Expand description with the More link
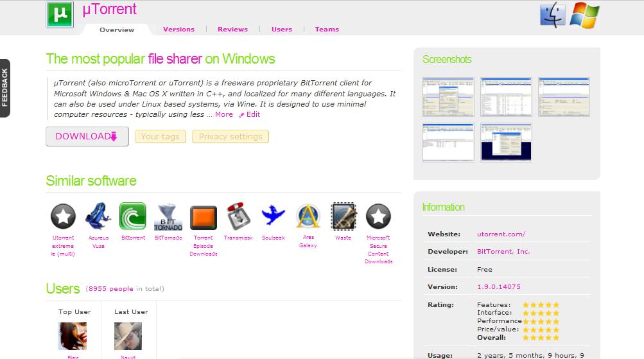The width and height of the screenshot is (644, 359). tap(223, 114)
